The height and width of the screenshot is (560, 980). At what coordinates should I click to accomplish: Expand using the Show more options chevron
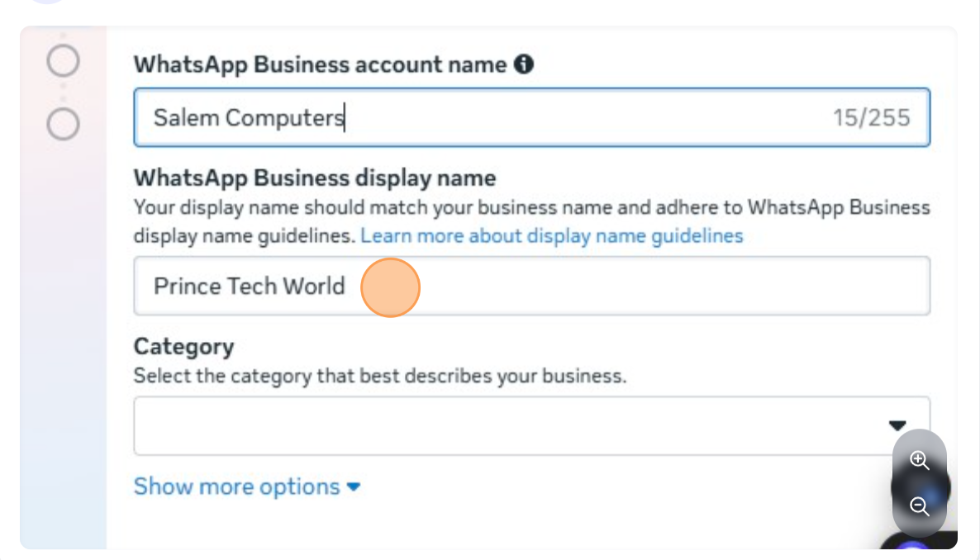click(x=354, y=487)
